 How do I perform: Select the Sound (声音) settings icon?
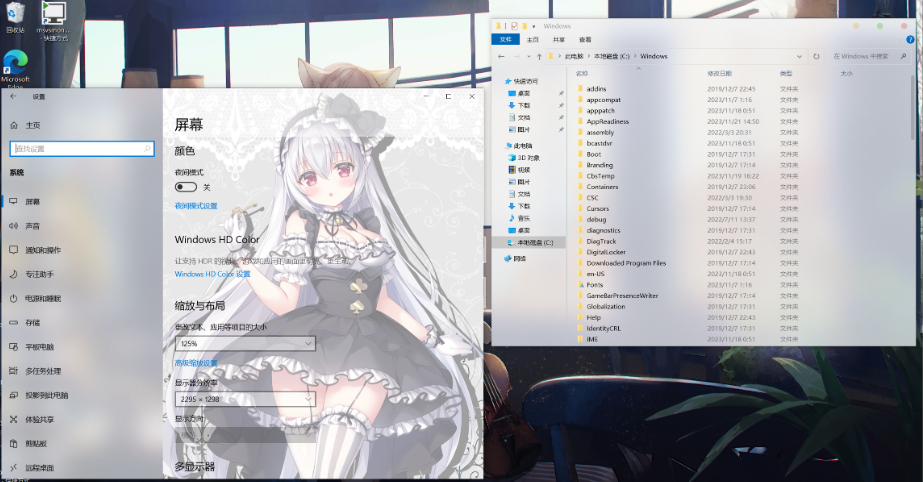(x=14, y=226)
